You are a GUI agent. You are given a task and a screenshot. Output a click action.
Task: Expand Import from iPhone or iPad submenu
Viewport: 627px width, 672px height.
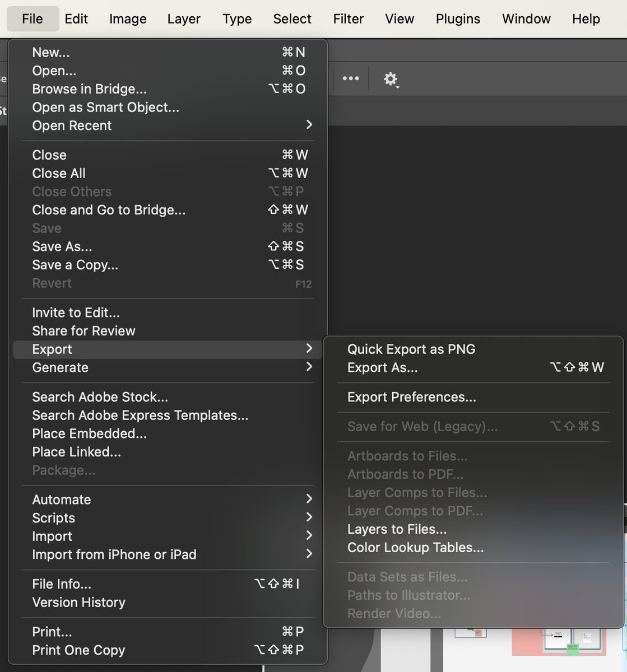(x=168, y=554)
